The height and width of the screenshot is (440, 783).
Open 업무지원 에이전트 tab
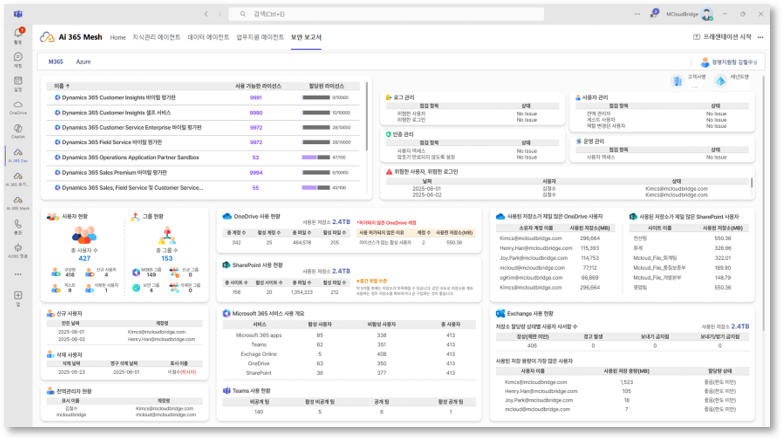260,37
